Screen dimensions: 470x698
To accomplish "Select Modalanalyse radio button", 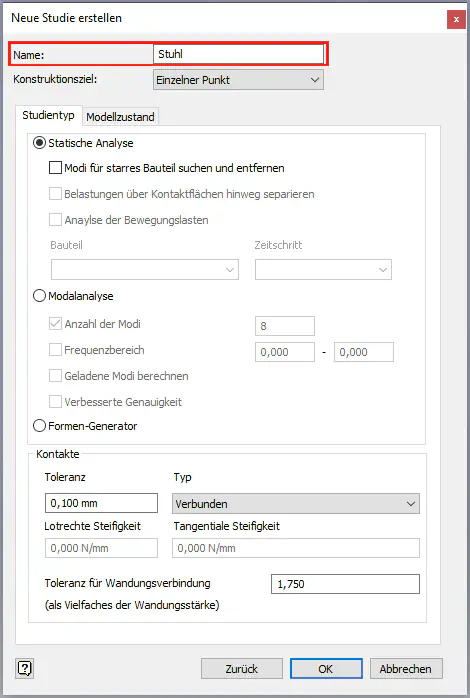I will coord(40,296).
